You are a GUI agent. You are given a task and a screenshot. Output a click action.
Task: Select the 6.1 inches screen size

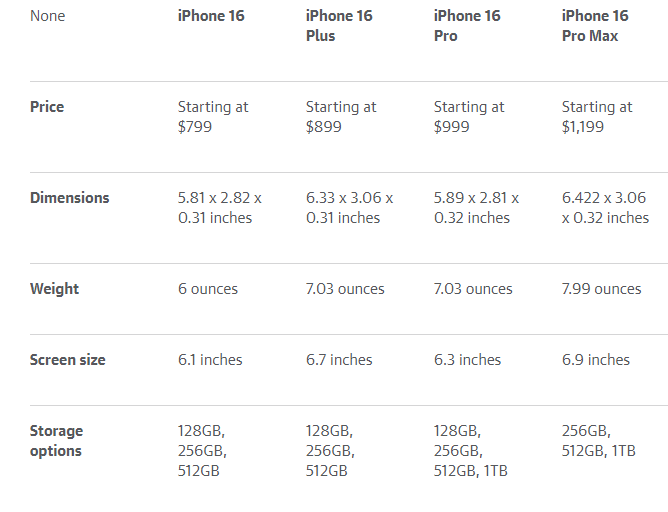click(210, 360)
